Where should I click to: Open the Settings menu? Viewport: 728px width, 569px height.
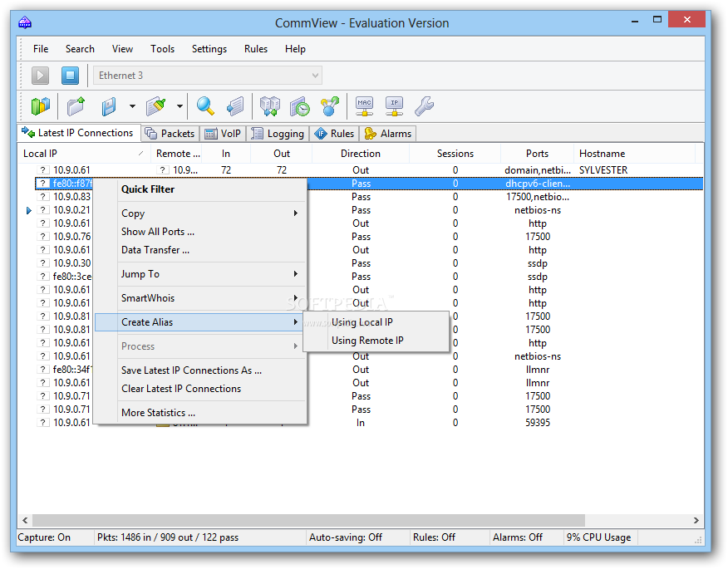click(x=209, y=49)
